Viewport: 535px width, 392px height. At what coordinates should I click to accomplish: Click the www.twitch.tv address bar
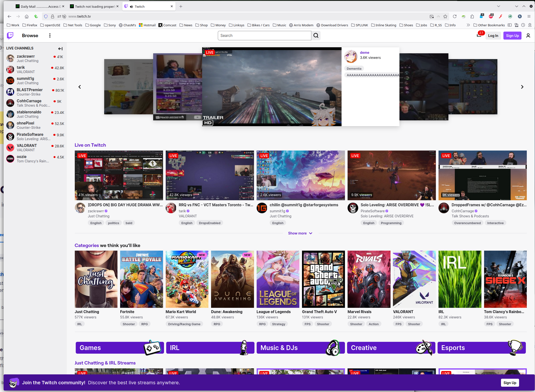(246, 16)
